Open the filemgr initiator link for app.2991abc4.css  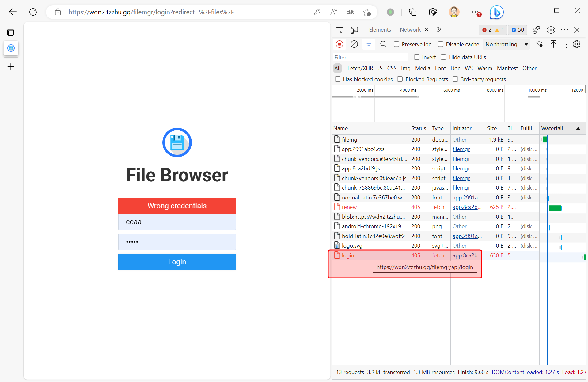coord(461,149)
